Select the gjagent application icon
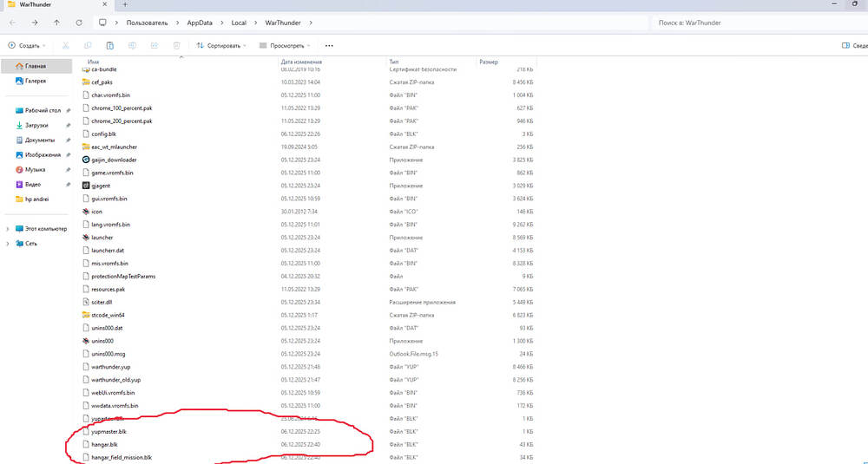The width and height of the screenshot is (868, 464). pos(85,186)
